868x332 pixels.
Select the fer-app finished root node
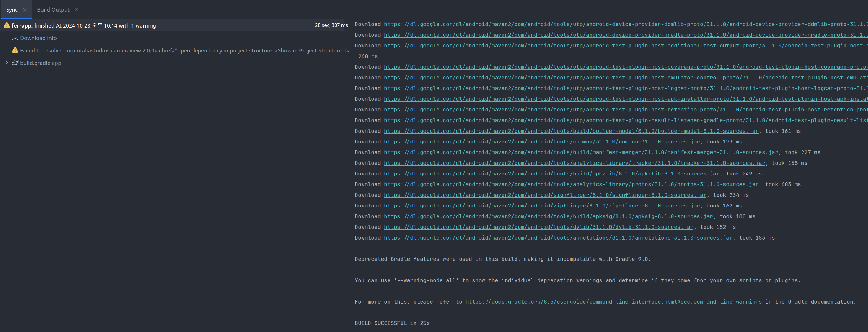(x=84, y=26)
